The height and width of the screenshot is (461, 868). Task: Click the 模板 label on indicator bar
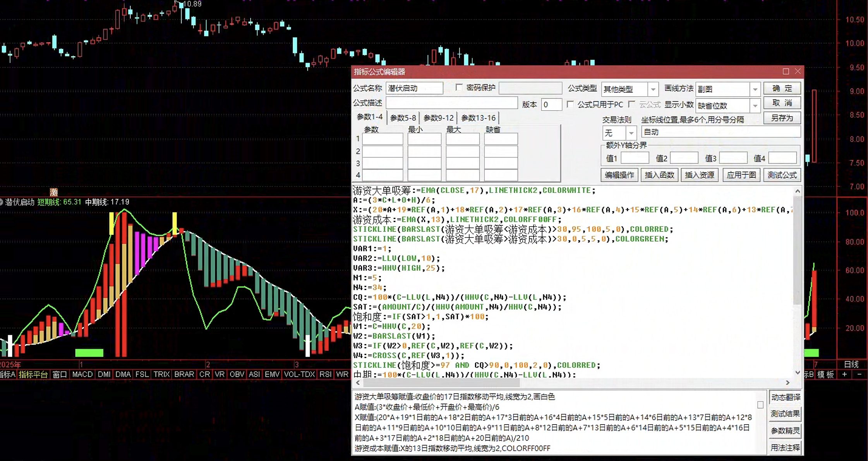click(825, 374)
